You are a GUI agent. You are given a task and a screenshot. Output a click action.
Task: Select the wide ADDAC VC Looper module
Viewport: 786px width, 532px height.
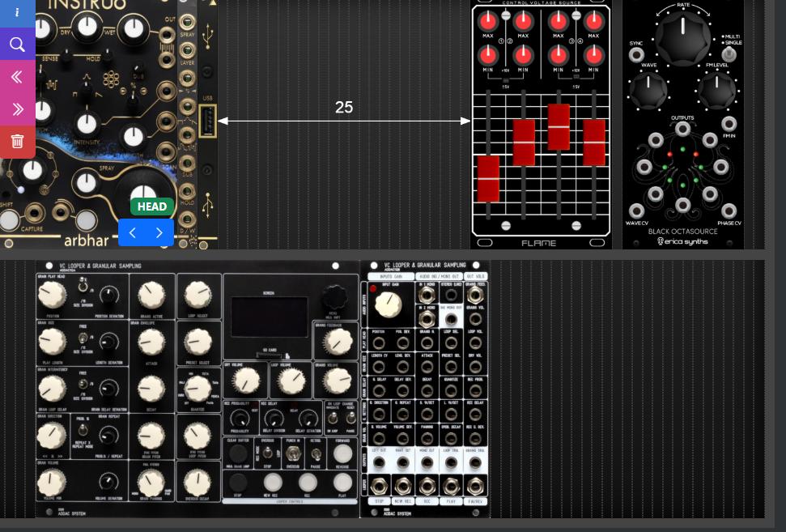click(x=198, y=389)
